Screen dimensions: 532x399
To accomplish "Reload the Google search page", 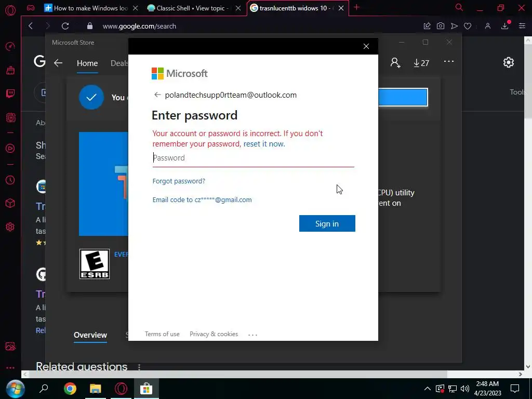I will click(x=65, y=26).
